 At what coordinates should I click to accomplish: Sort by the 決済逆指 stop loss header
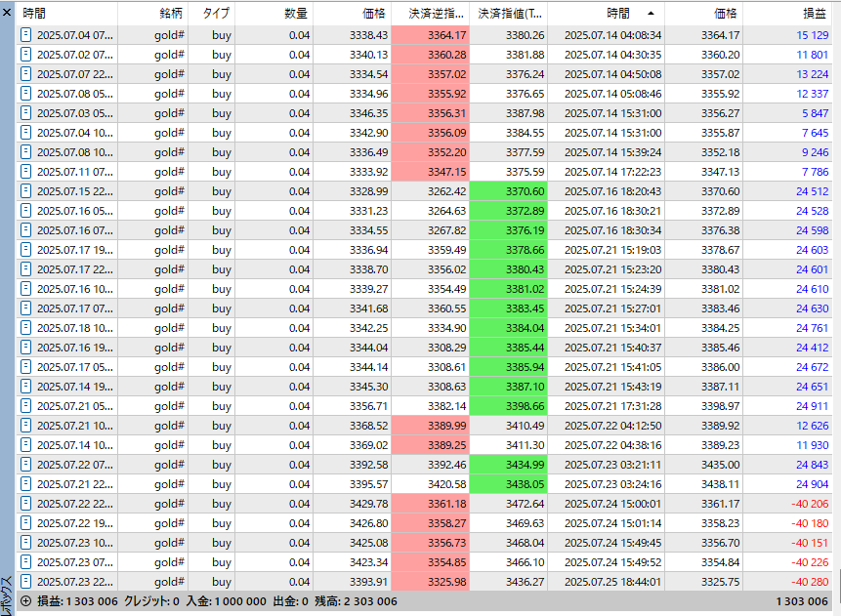pos(430,13)
